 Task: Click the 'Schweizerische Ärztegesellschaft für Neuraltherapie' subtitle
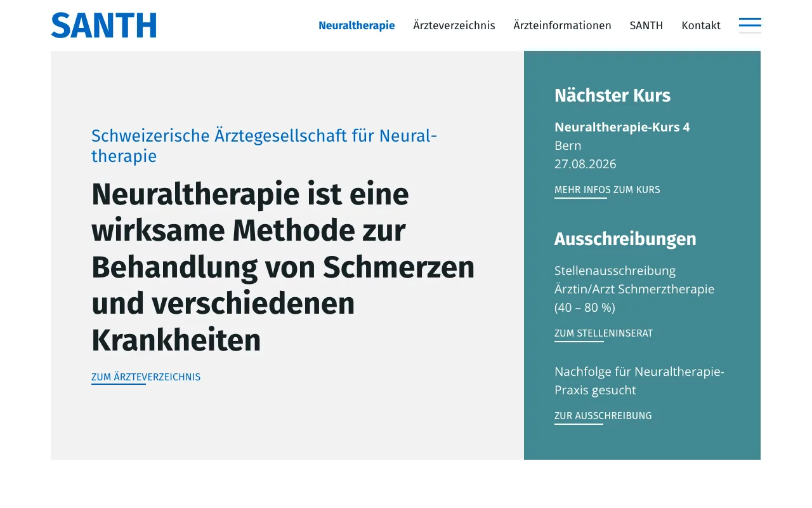tap(264, 145)
